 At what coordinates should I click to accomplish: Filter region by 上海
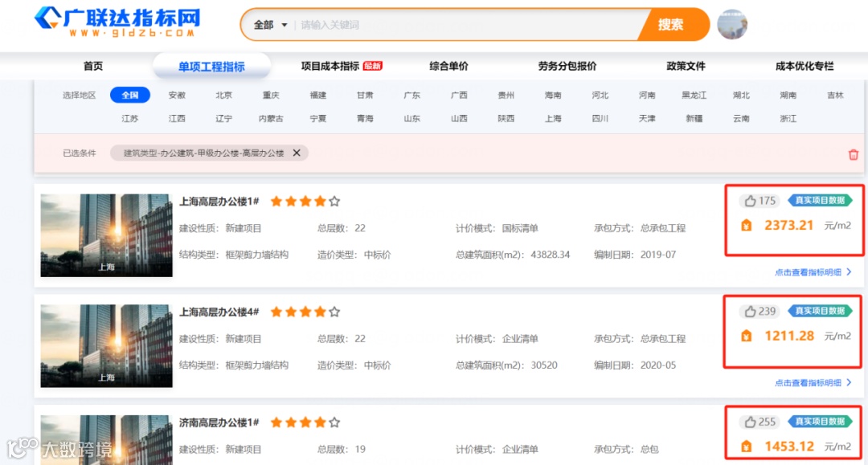click(553, 118)
